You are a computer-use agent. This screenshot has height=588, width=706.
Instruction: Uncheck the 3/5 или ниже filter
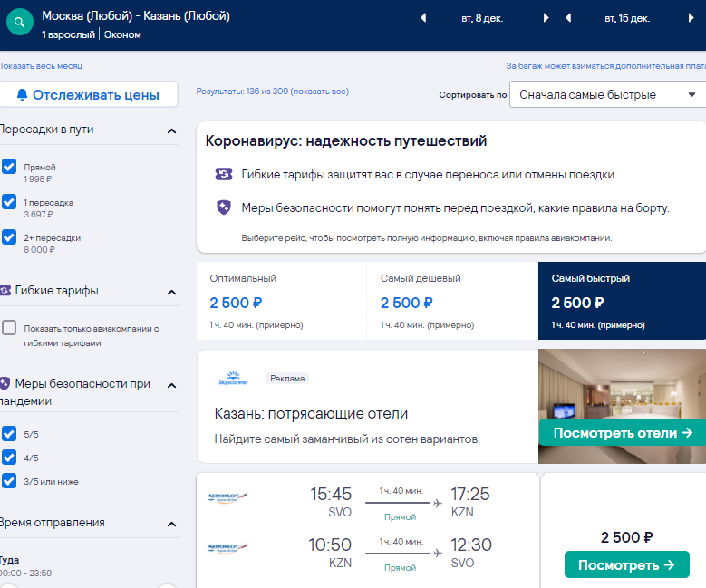[9, 480]
